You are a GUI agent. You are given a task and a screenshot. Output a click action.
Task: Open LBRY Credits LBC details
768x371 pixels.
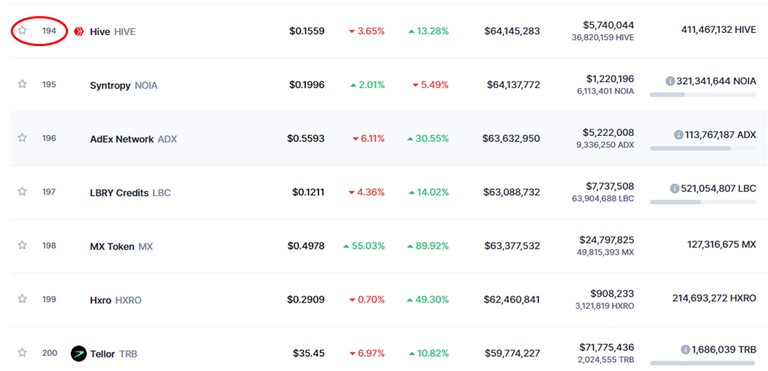pos(130,193)
